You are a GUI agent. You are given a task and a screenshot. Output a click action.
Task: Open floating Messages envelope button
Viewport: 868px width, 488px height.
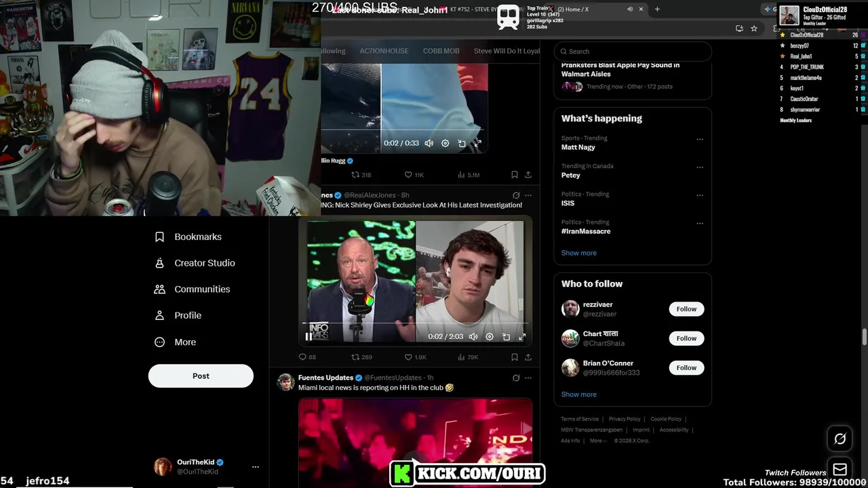click(x=840, y=470)
